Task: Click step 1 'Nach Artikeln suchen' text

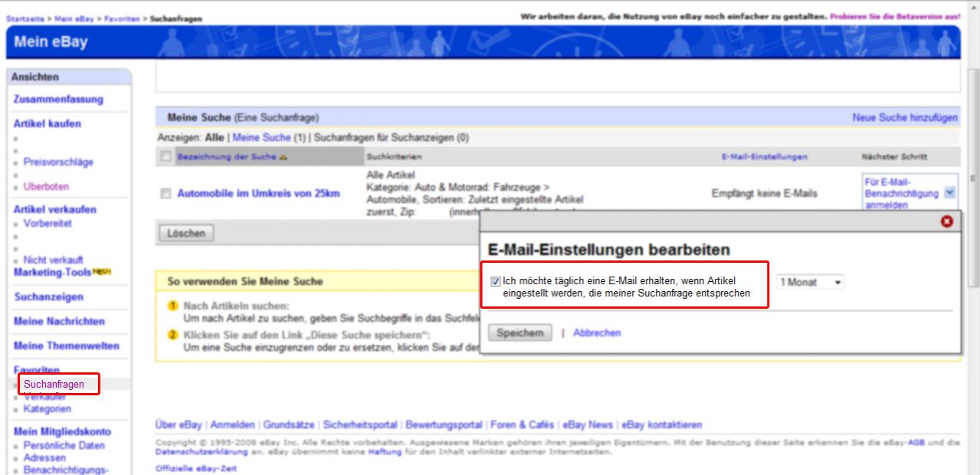Action: [237, 306]
